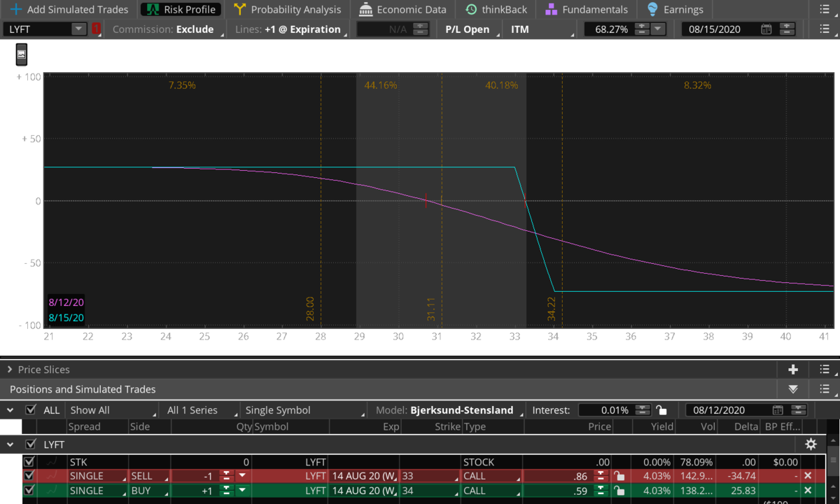Open the Add Simulated Trades tab

[x=69, y=10]
